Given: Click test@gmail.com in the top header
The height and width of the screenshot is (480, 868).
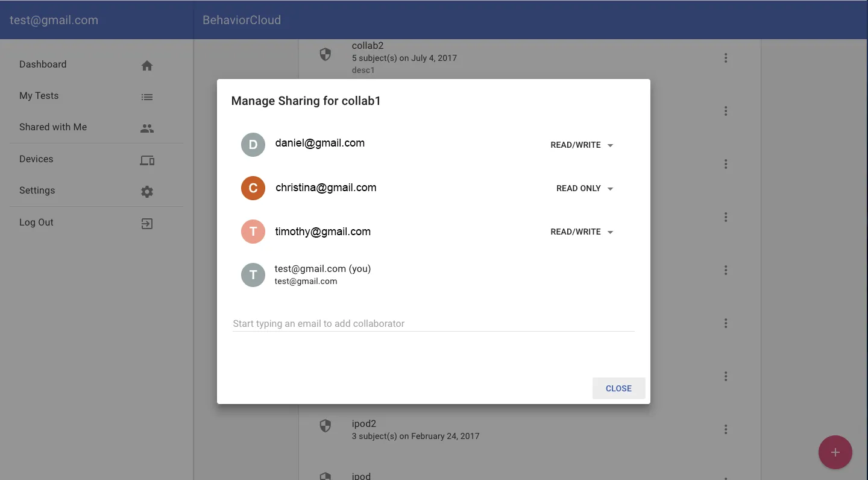Looking at the screenshot, I should click(54, 20).
